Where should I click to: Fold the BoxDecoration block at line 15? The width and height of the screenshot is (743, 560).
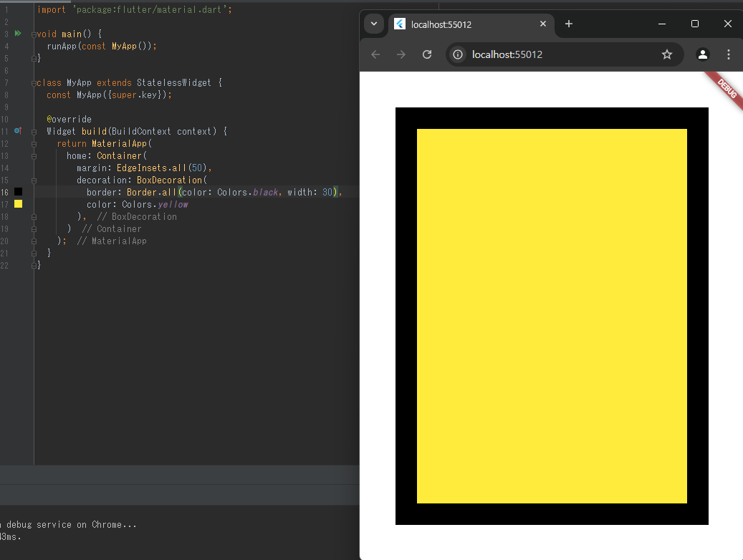pyautogui.click(x=34, y=180)
